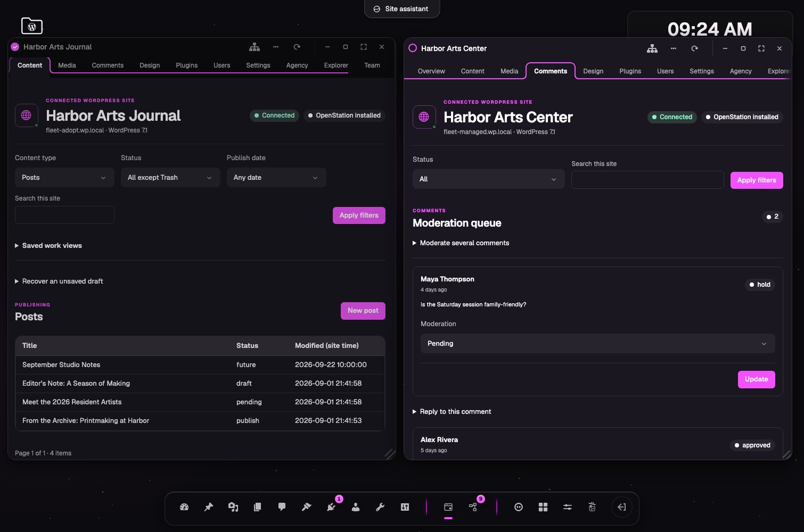The image size is (804, 532).
Task: Click the globe site icon beside Harbor Arts Center
Action: point(424,117)
